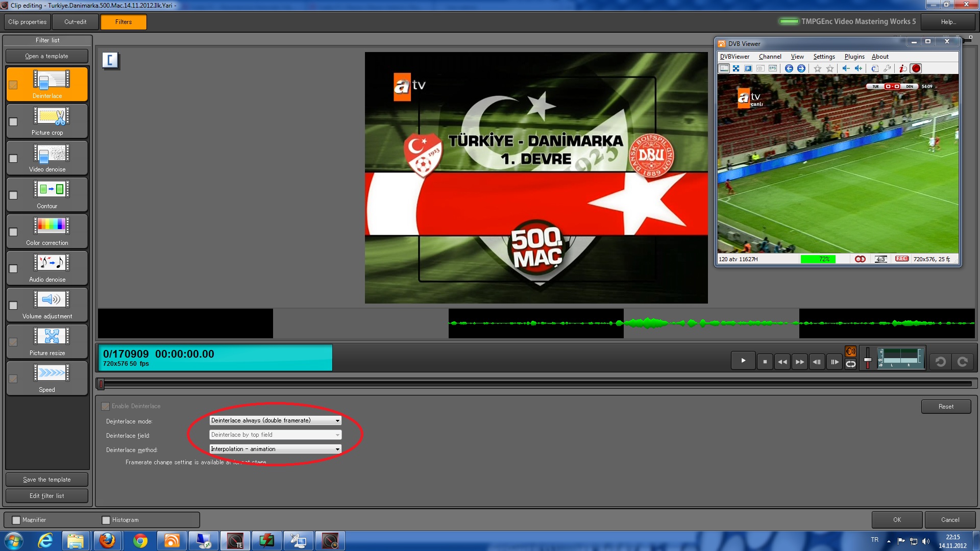Click the frame-step forward button
980x551 pixels.
pyautogui.click(x=835, y=362)
